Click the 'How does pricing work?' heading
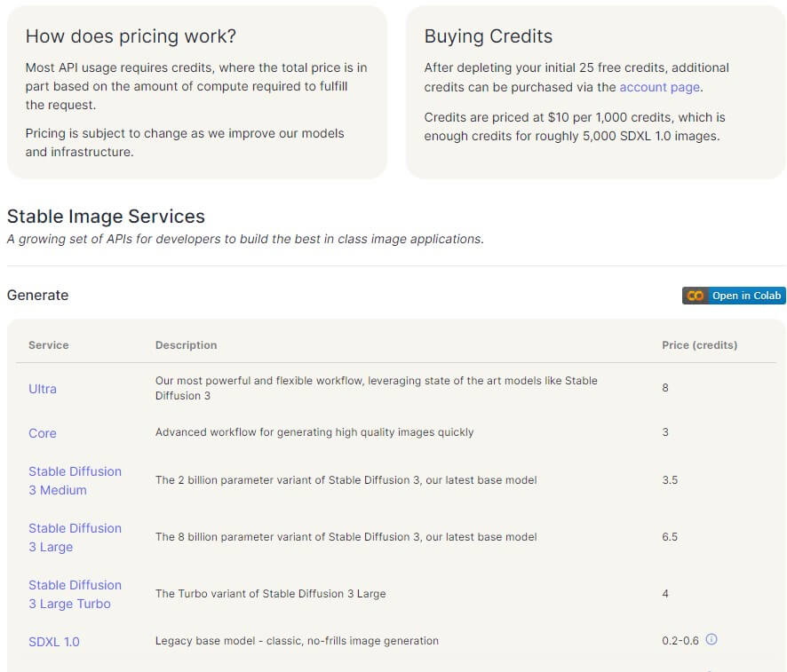 coord(131,36)
